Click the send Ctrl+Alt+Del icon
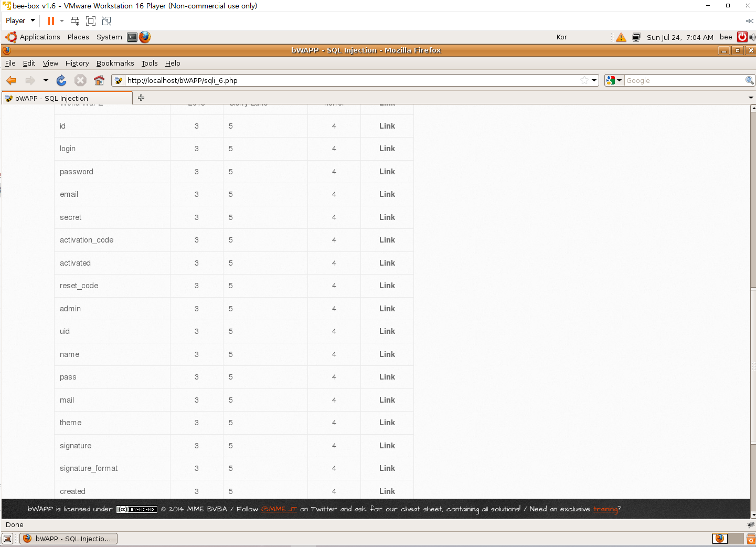This screenshot has height=547, width=756. point(75,21)
